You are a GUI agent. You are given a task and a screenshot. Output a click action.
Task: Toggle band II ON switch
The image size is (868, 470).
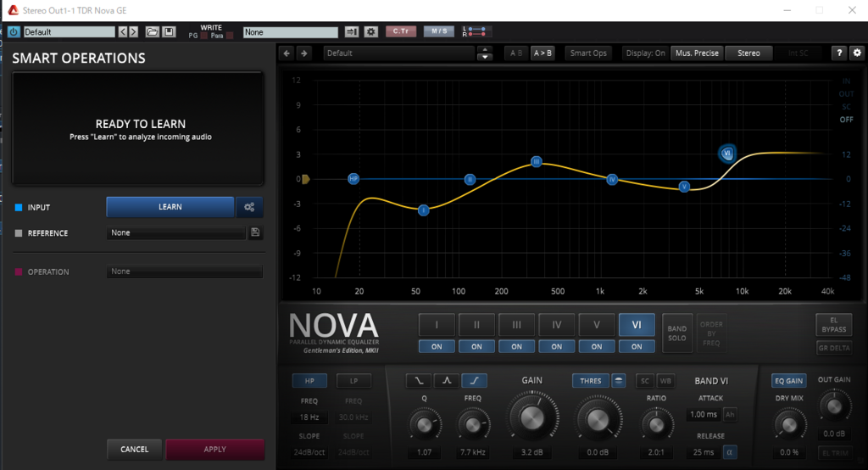click(476, 346)
